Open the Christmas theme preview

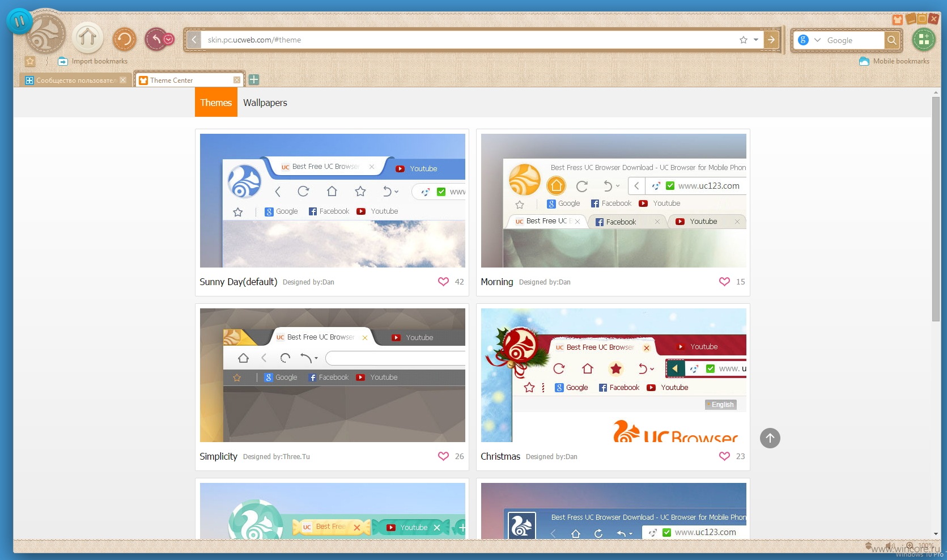click(x=614, y=375)
